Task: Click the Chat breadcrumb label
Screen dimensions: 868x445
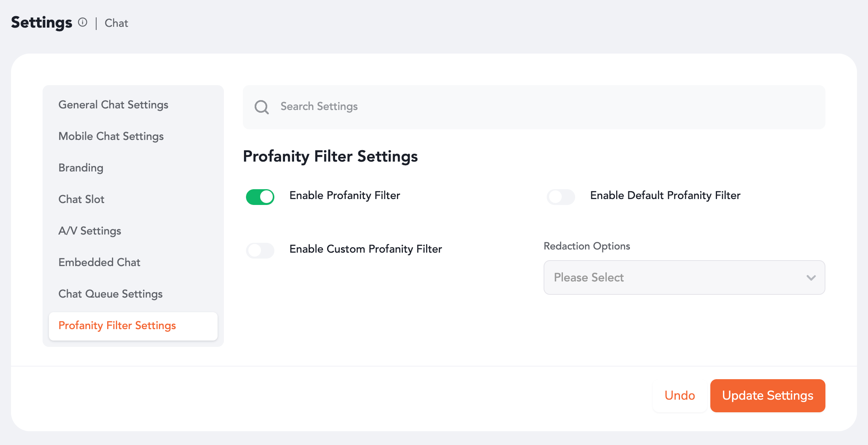Action: pos(116,23)
